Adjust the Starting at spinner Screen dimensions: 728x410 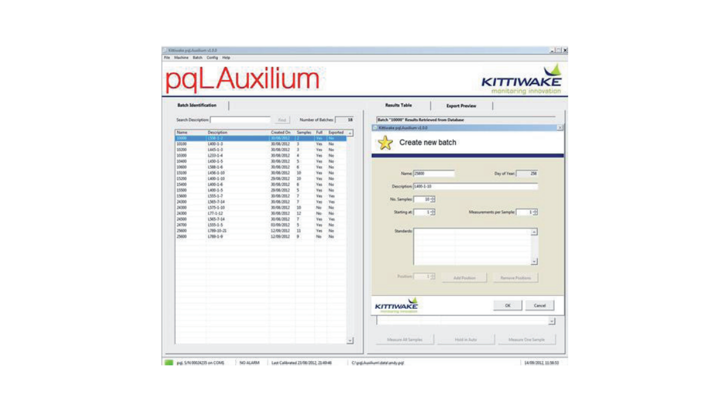430,212
